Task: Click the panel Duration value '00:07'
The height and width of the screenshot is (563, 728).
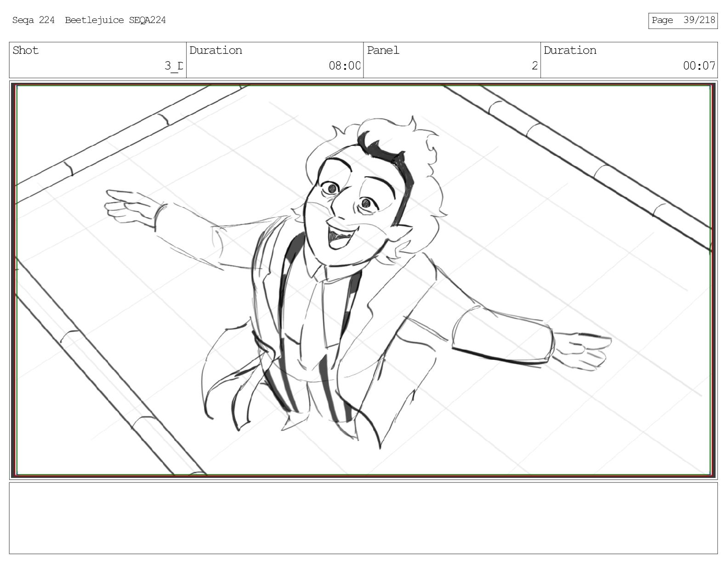Action: tap(699, 66)
